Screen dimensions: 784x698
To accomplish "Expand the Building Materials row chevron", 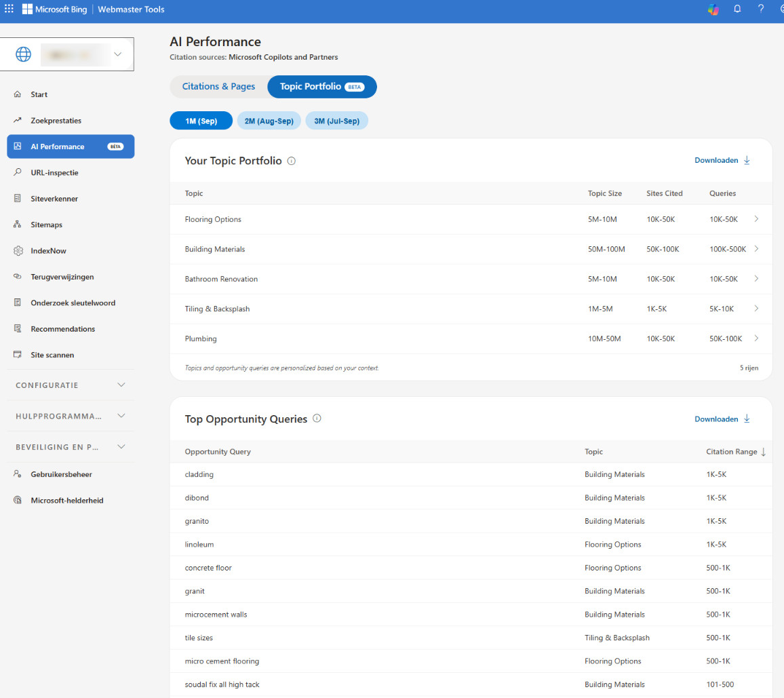I will (756, 249).
